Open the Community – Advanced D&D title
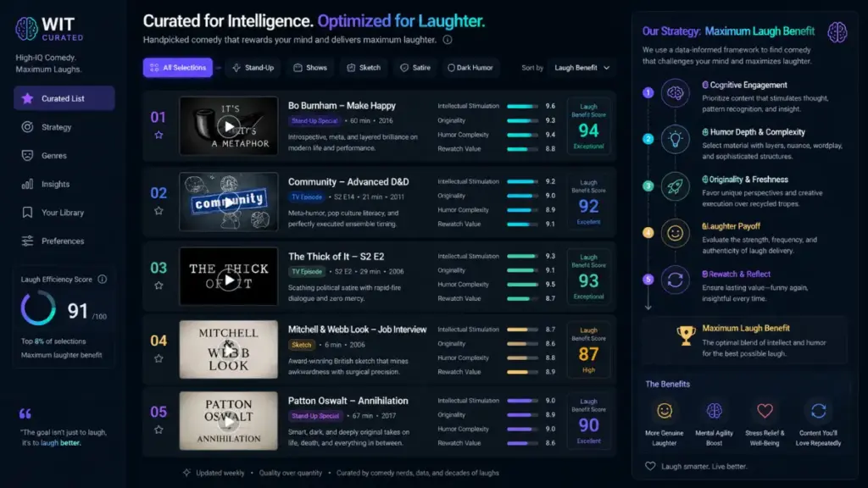The image size is (868, 488). point(348,181)
